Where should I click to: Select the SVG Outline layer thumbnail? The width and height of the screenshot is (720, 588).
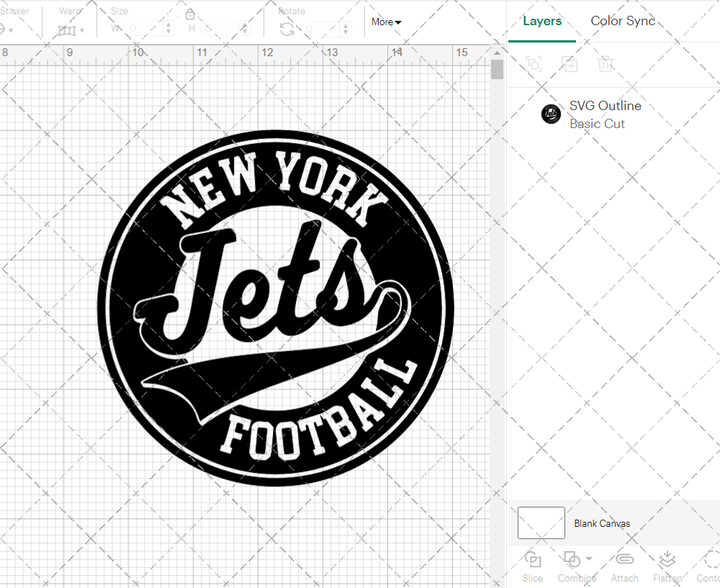(551, 114)
